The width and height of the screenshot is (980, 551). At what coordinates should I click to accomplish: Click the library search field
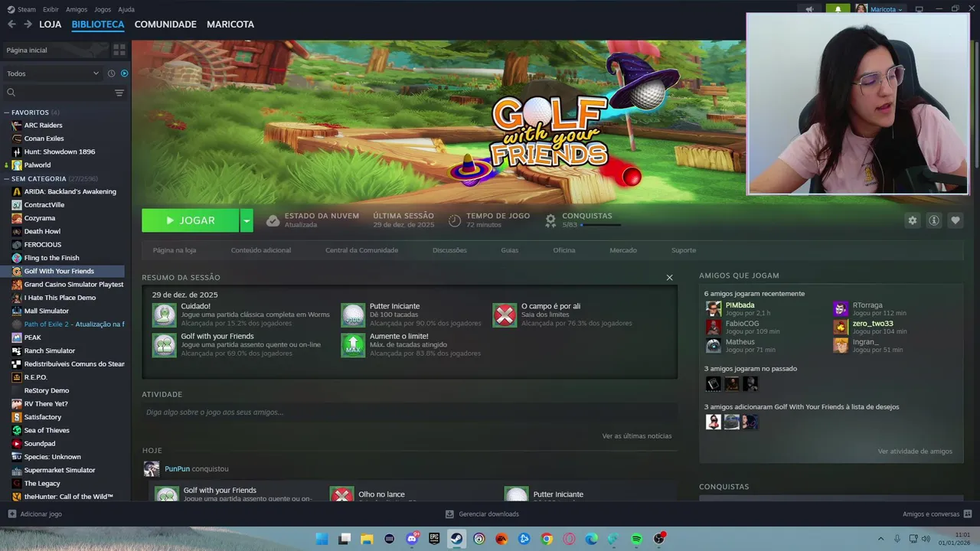tap(60, 93)
